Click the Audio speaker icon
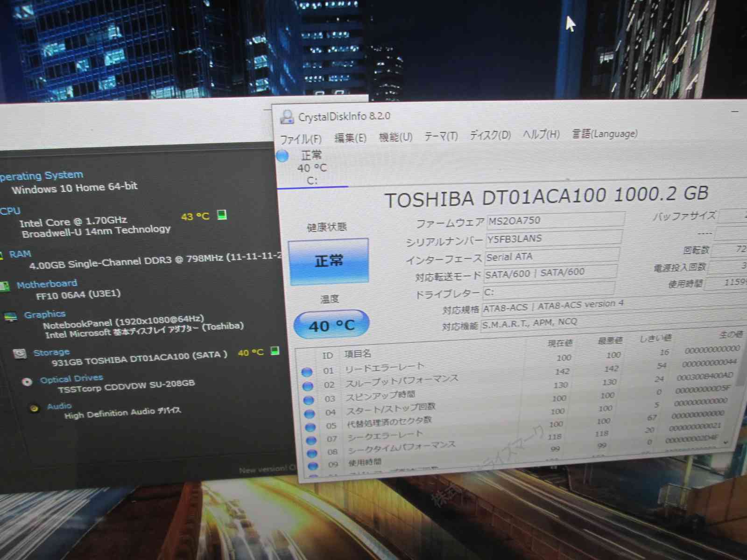This screenshot has width=747, height=560. click(x=34, y=408)
